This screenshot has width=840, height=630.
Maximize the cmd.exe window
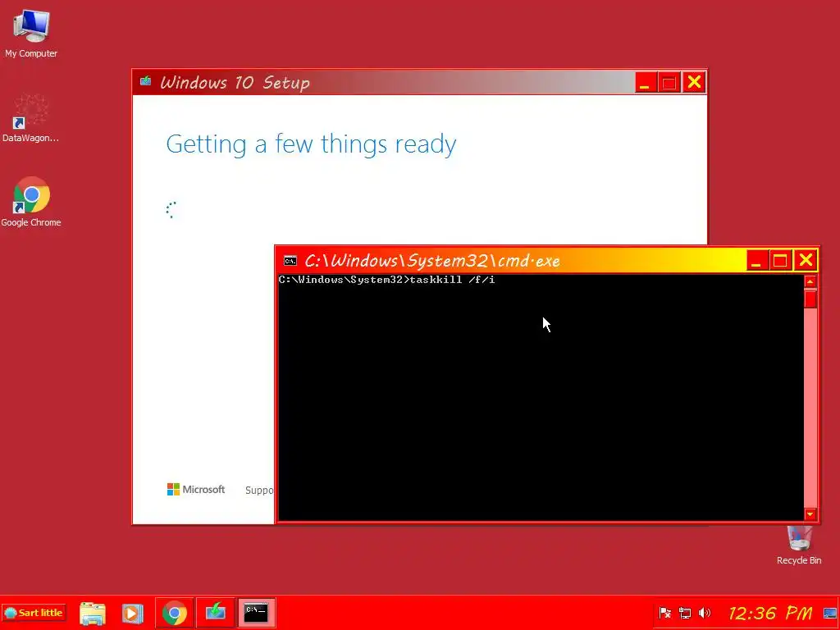click(x=780, y=261)
